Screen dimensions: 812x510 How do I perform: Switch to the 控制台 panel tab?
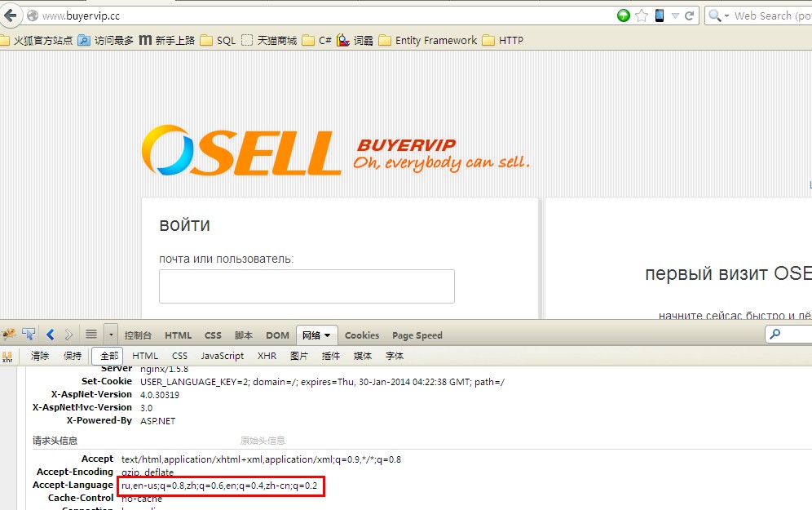tap(138, 335)
